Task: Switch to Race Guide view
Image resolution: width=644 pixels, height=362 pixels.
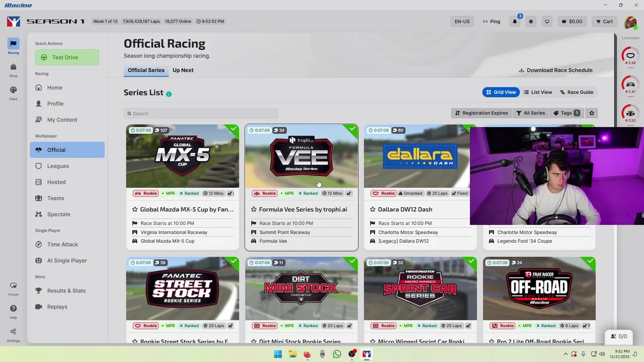Action: point(577,92)
